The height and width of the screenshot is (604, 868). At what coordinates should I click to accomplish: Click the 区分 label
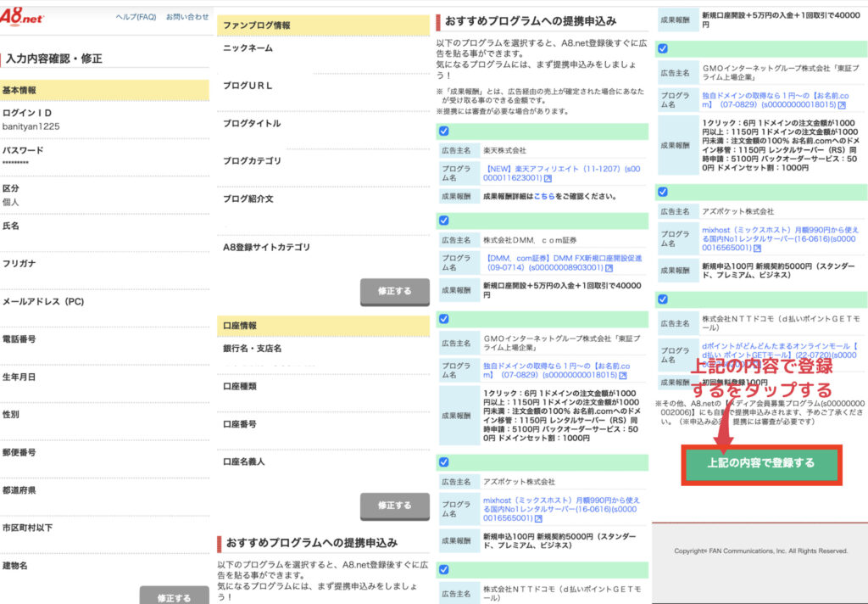pyautogui.click(x=10, y=188)
